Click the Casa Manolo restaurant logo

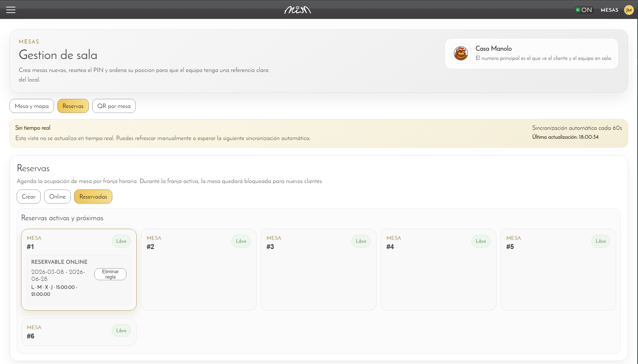[461, 53]
